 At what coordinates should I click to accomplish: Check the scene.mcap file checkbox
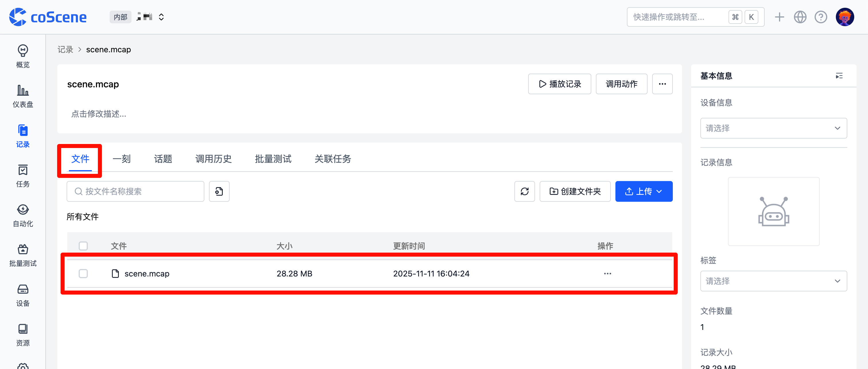point(83,274)
